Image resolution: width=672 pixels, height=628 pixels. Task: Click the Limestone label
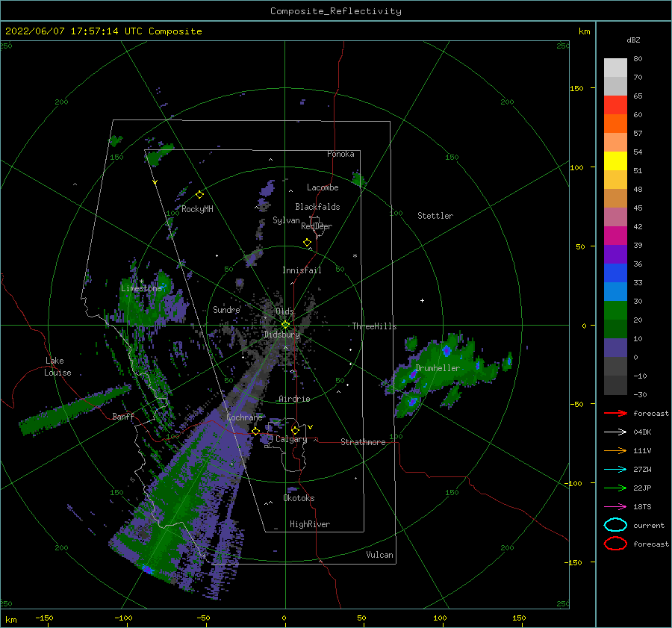pyautogui.click(x=141, y=288)
